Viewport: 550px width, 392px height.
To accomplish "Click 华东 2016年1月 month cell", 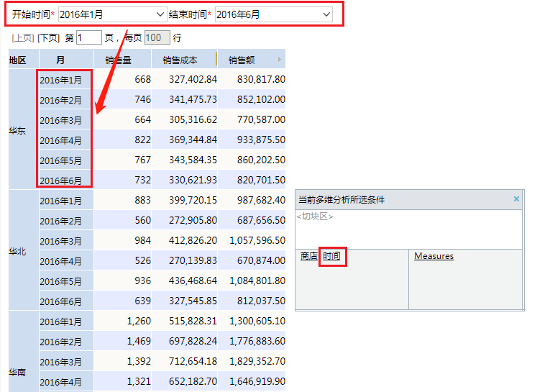I will pos(66,79).
